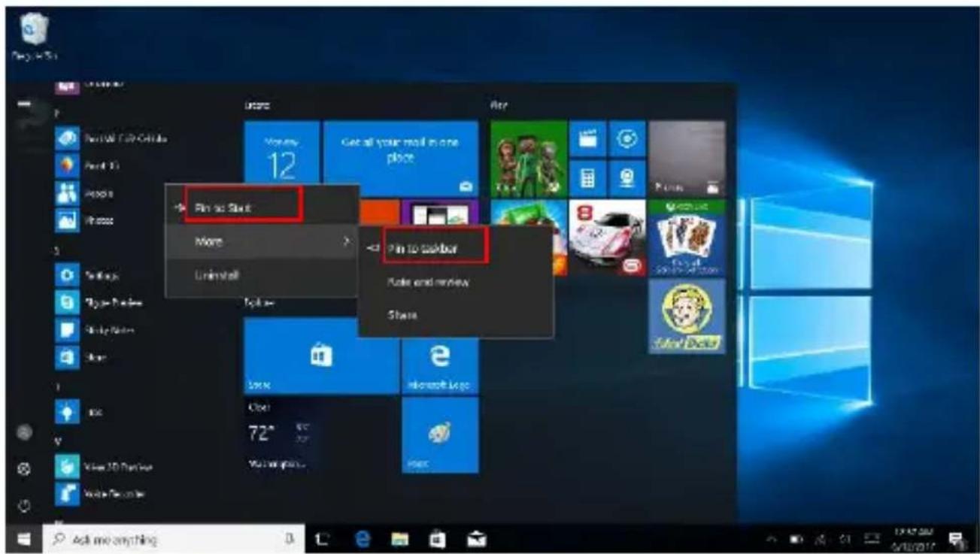Image resolution: width=980 pixels, height=554 pixels.
Task: Click Share in the submenu
Action: (x=456, y=316)
